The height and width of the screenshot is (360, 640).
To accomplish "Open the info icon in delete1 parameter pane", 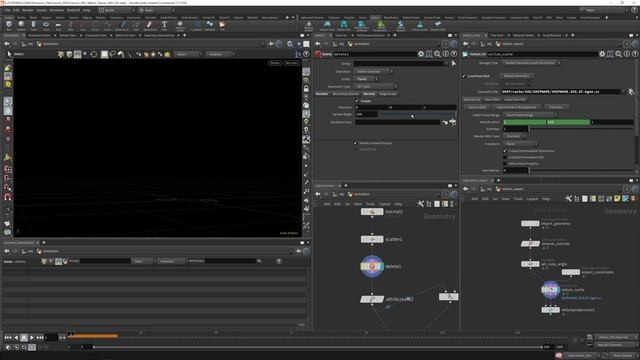I will tap(445, 54).
